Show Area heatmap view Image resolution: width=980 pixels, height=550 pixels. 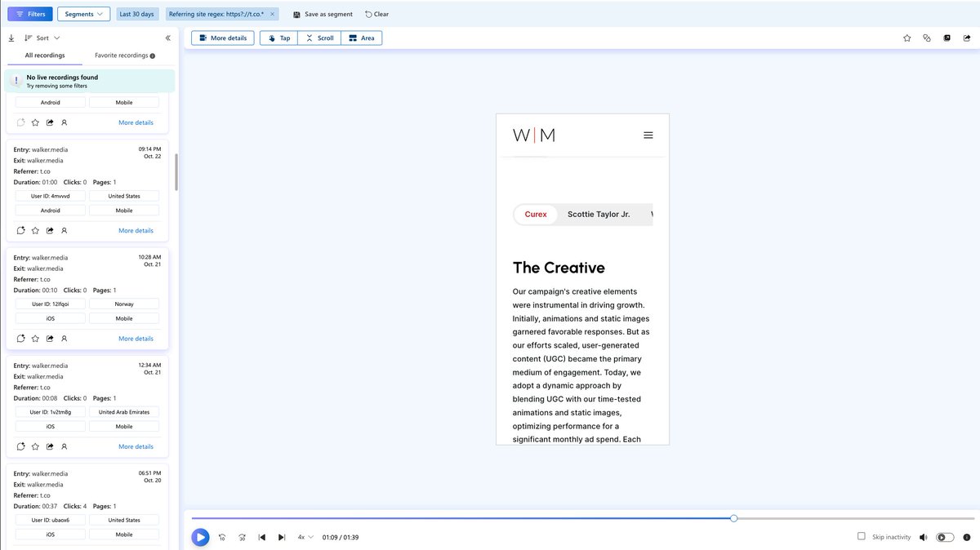(x=361, y=38)
